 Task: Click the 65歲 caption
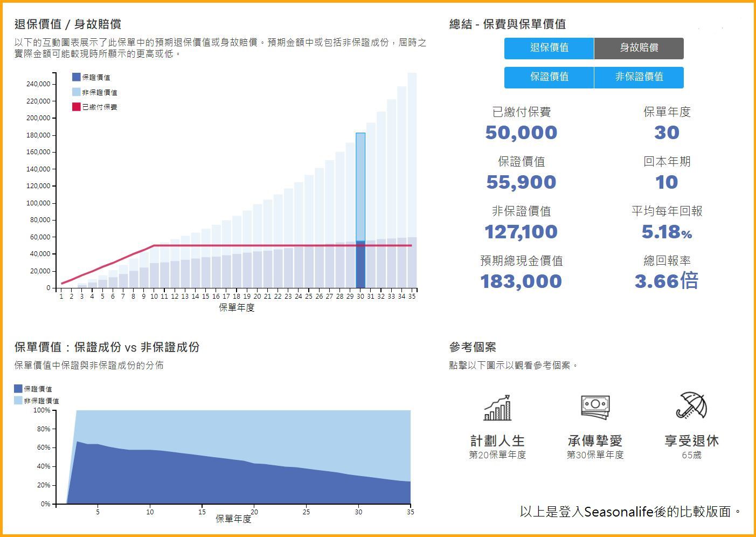tap(691, 455)
